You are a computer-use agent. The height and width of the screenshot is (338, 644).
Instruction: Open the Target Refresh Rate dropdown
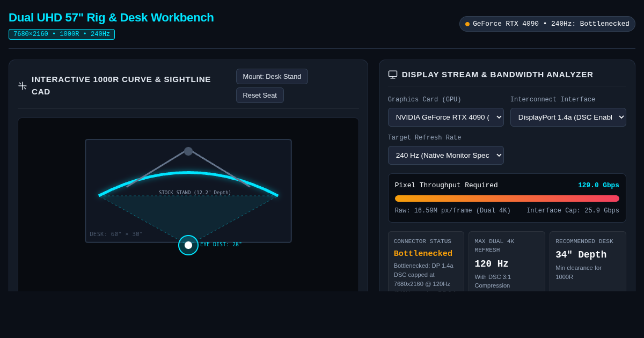point(446,156)
